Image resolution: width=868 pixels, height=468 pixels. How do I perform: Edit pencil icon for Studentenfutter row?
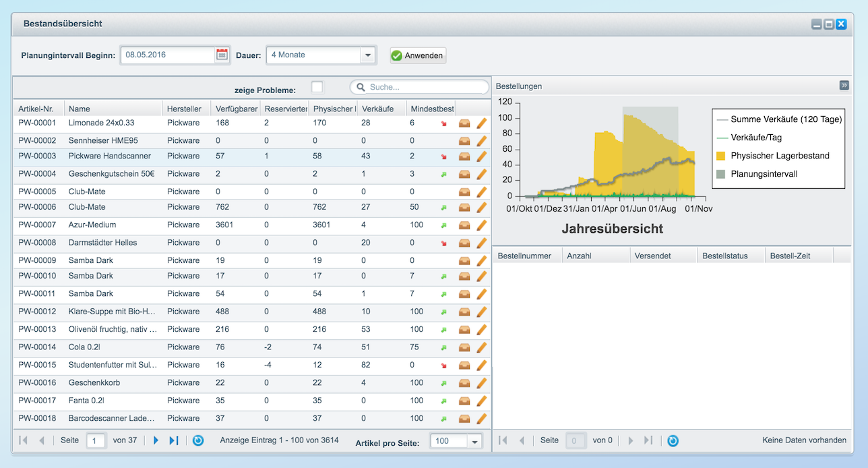tap(481, 365)
